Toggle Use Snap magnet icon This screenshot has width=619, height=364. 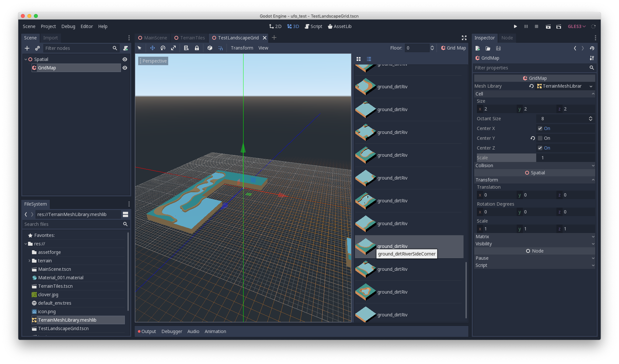pyautogui.click(x=221, y=48)
